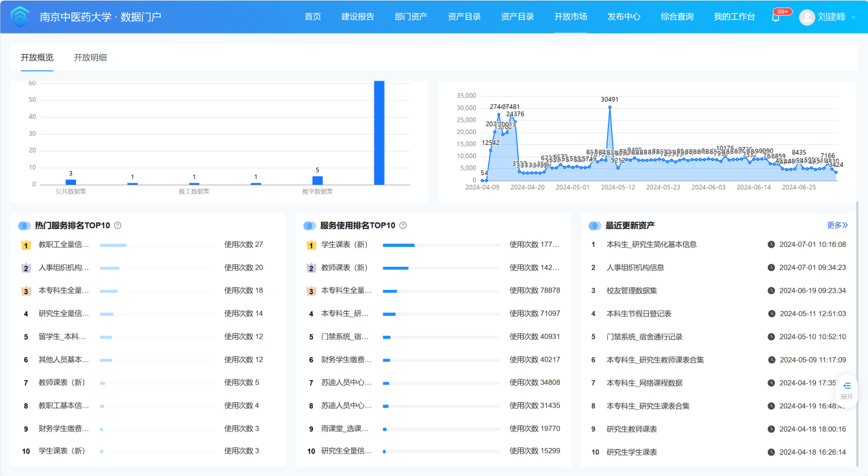This screenshot has height=476, width=868.
Task: Click rank 2 medal beside 教师课表（新）usage
Action: click(x=311, y=268)
